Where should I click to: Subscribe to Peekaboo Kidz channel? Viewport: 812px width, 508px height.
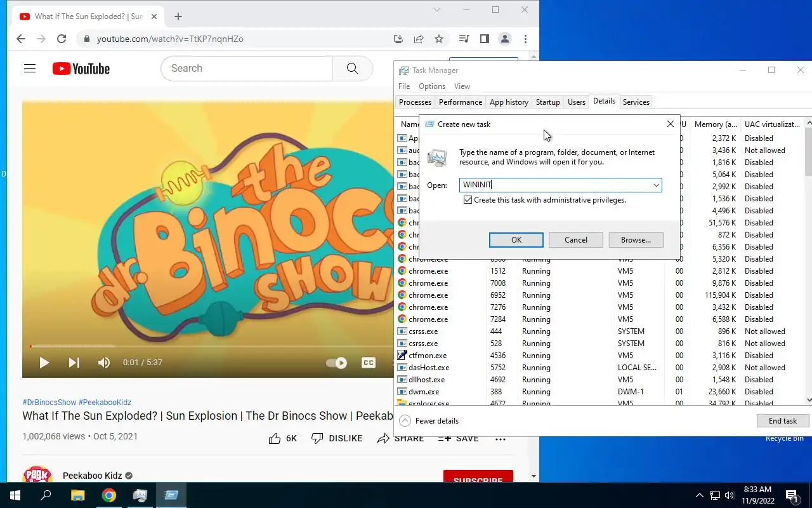(x=478, y=476)
